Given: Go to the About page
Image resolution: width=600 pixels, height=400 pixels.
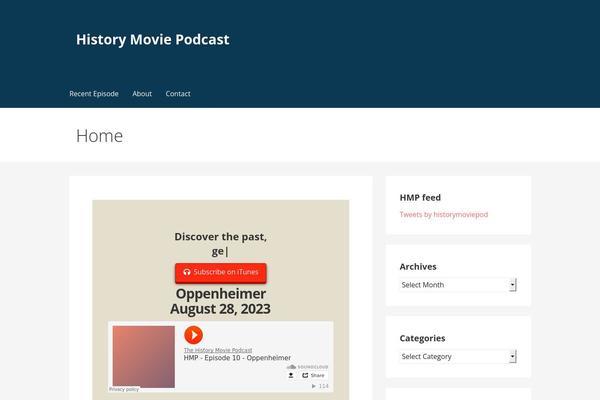Looking at the screenshot, I should coord(142,94).
